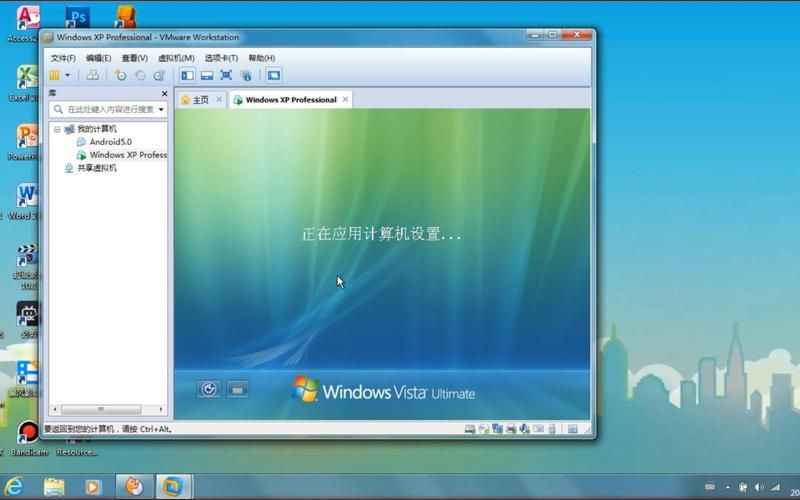Click the Vista ease of access button
The height and width of the screenshot is (500, 800).
[x=208, y=389]
